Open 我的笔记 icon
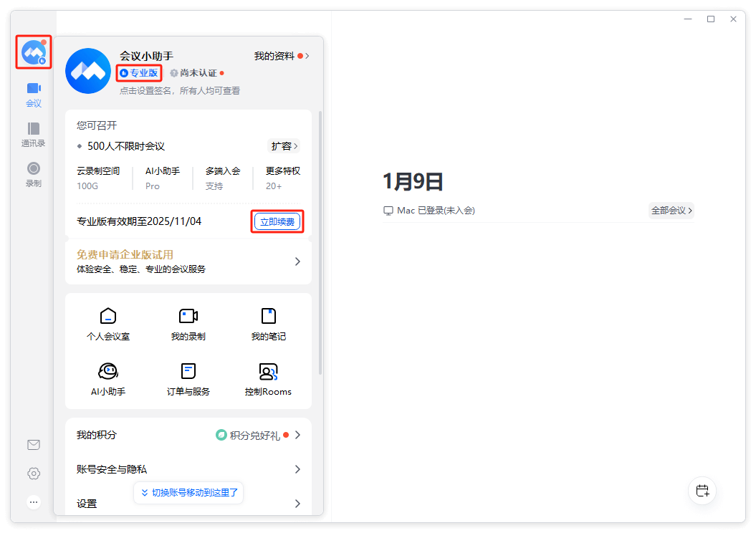Image resolution: width=756 pixels, height=533 pixels. click(x=268, y=325)
